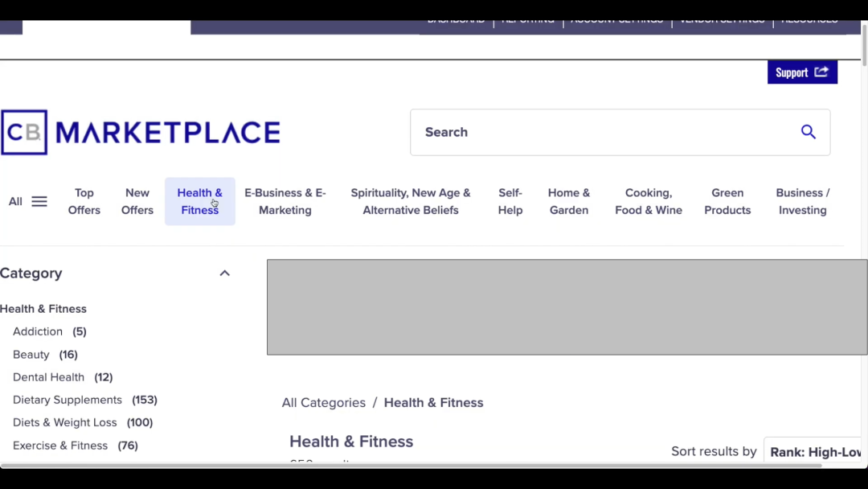Open the Sort results by dropdown
The image size is (868, 489).
[813, 452]
